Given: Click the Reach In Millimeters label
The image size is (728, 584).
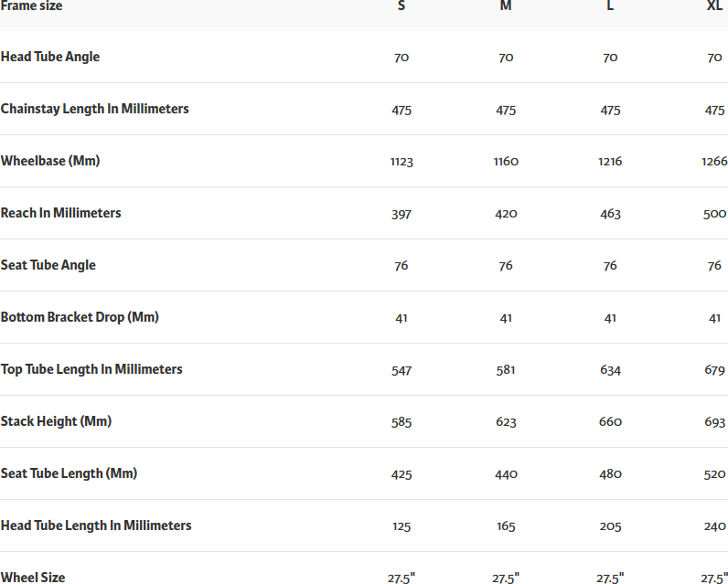Looking at the screenshot, I should click(x=60, y=213).
